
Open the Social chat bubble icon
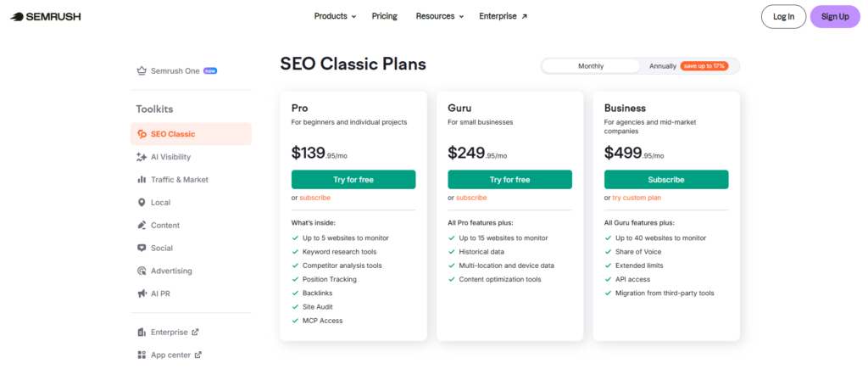[x=142, y=249]
